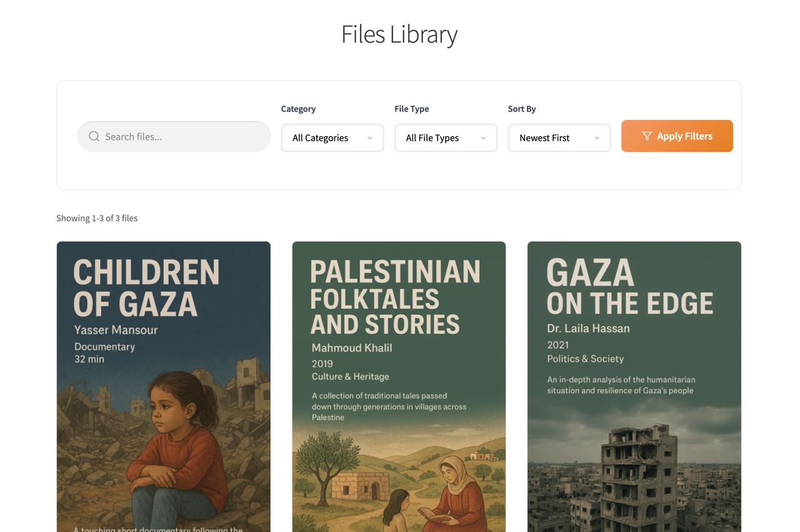800x532 pixels.
Task: Click the chevron arrow in Newest First
Action: click(x=597, y=138)
